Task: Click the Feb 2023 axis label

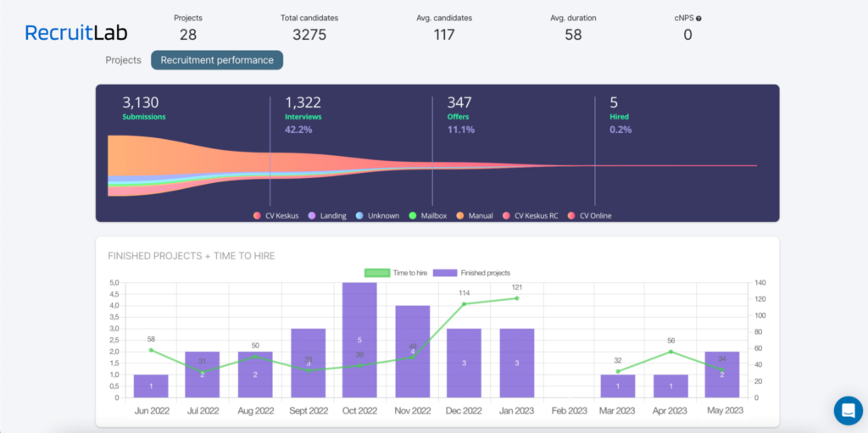Action: coord(569,412)
